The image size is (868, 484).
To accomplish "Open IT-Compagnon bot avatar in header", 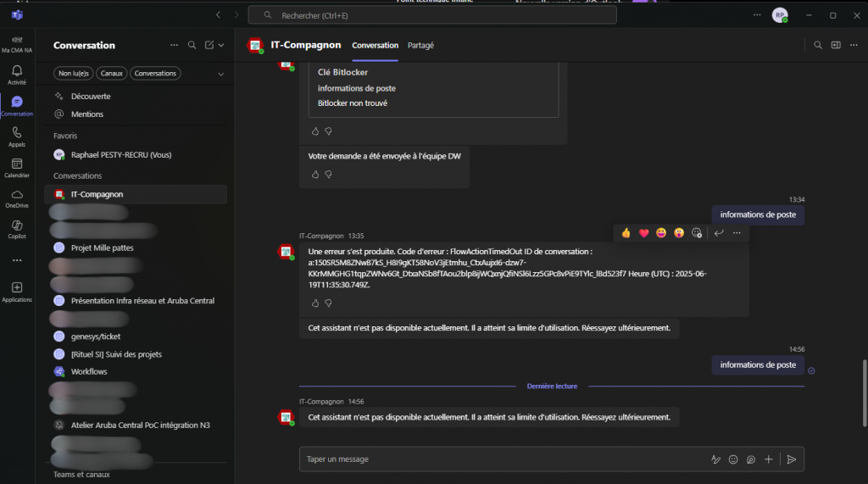I will click(255, 46).
